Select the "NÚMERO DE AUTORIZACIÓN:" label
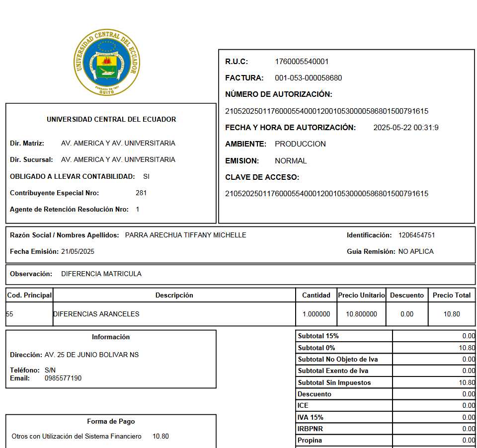This screenshot has width=477, height=448. click(x=279, y=94)
